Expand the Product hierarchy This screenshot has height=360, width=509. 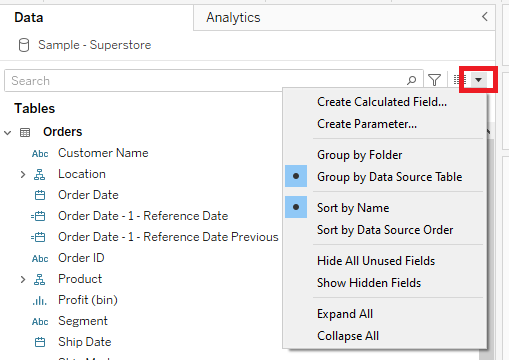click(x=23, y=279)
